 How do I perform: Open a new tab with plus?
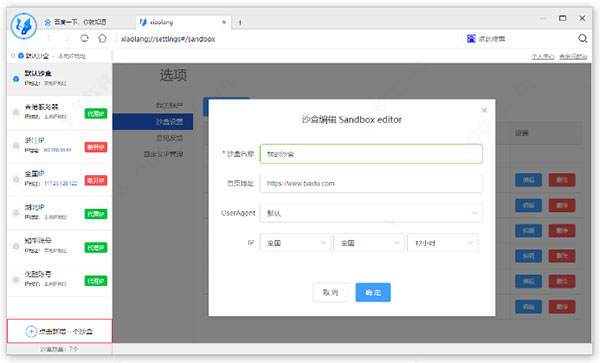click(240, 23)
